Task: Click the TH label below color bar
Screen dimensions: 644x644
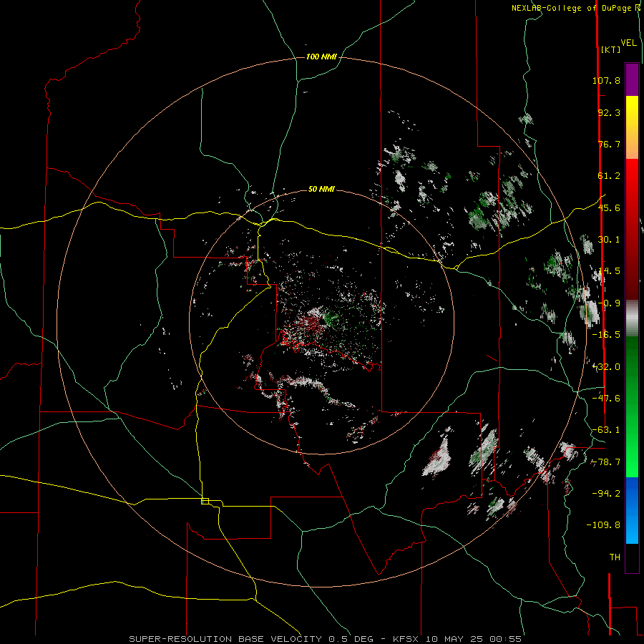Action: (615, 557)
